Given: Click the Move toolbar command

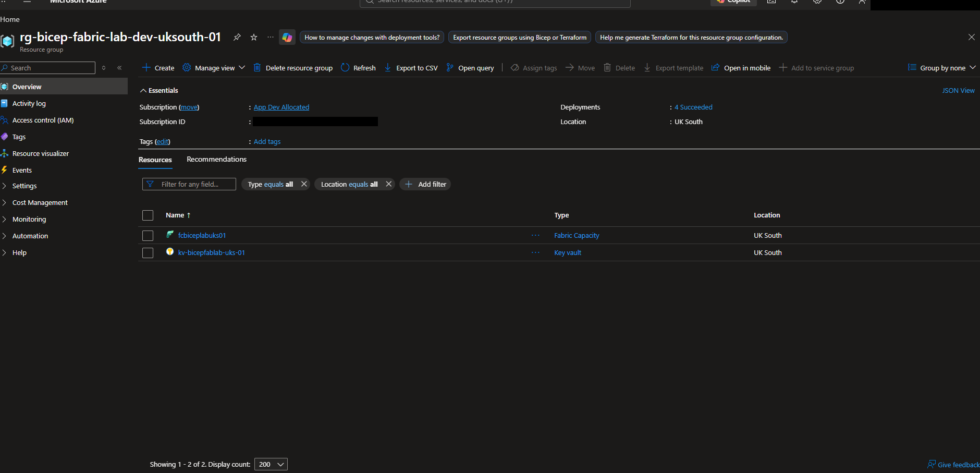Looking at the screenshot, I should tap(580, 68).
